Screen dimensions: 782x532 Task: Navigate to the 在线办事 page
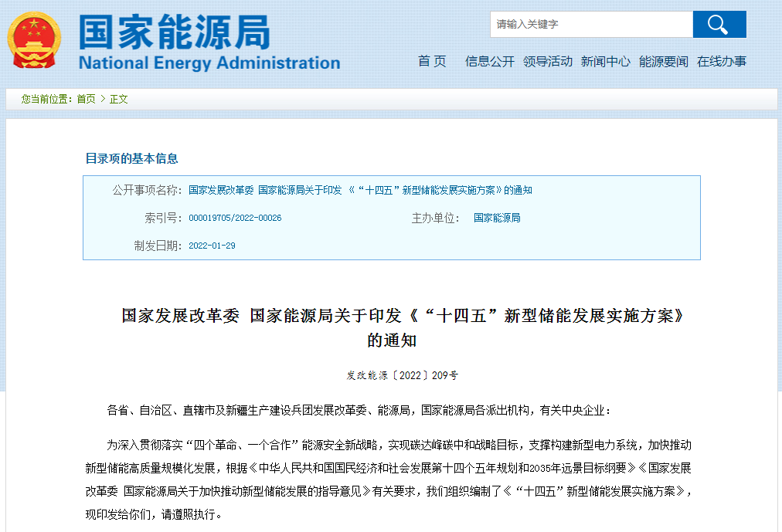(722, 62)
